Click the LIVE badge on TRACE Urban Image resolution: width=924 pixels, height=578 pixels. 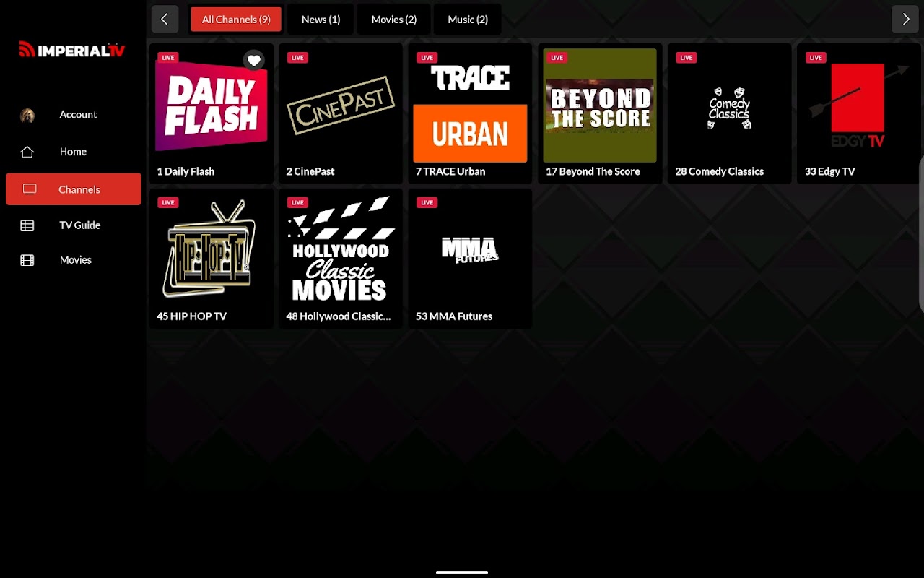[427, 58]
